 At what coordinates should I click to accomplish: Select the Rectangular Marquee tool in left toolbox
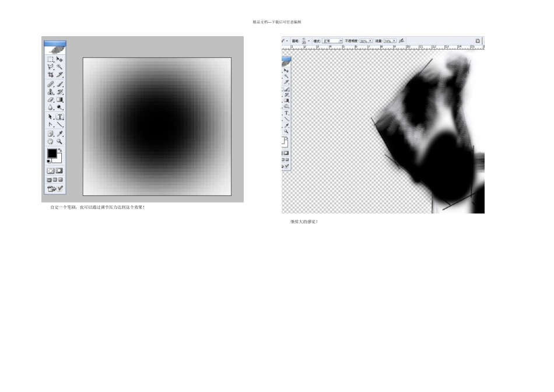[x=51, y=60]
